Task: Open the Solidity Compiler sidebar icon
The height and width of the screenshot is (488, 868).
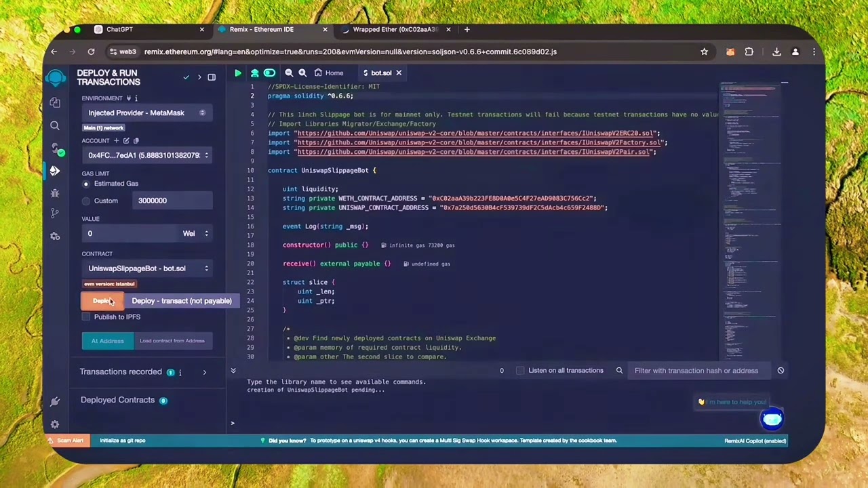Action: [x=56, y=148]
